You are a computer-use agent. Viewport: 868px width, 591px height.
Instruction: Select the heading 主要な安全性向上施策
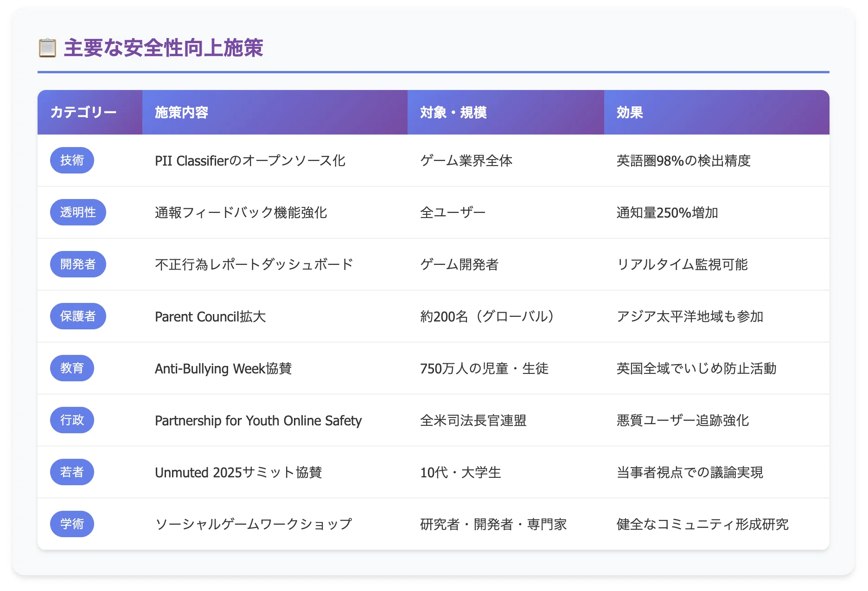pos(164,48)
